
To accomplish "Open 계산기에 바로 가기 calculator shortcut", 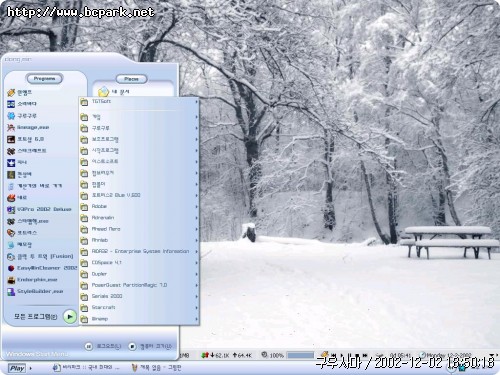I will (34, 186).
